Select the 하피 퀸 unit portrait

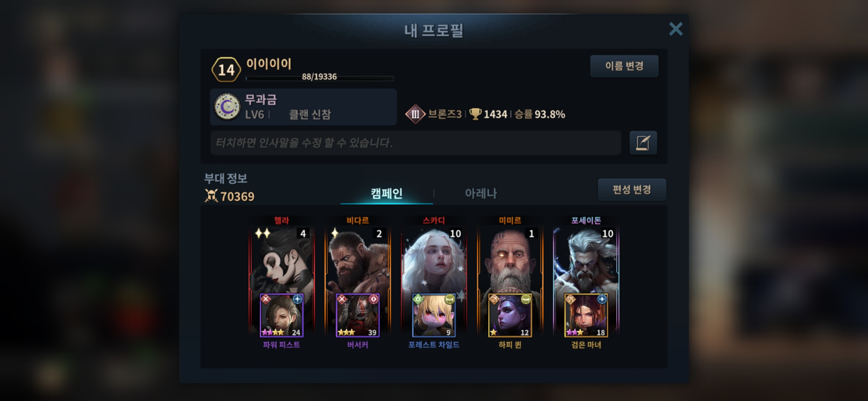510,315
